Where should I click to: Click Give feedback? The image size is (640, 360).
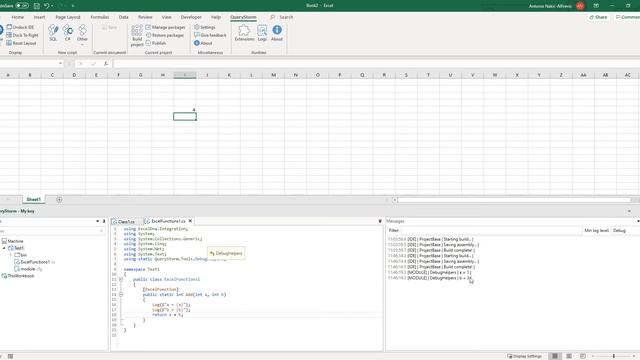(210, 35)
